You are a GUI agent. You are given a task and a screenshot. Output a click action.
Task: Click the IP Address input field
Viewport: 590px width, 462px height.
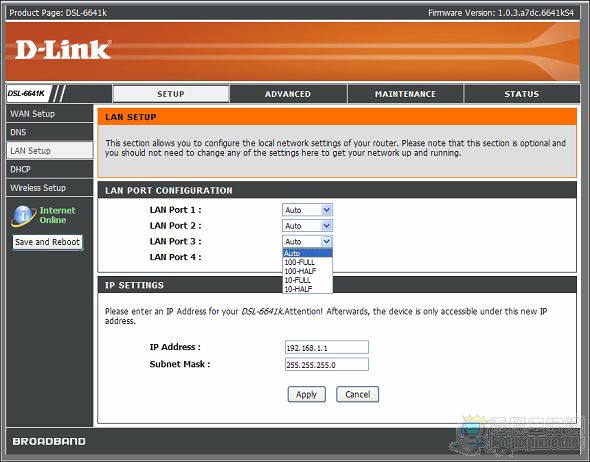tap(327, 347)
